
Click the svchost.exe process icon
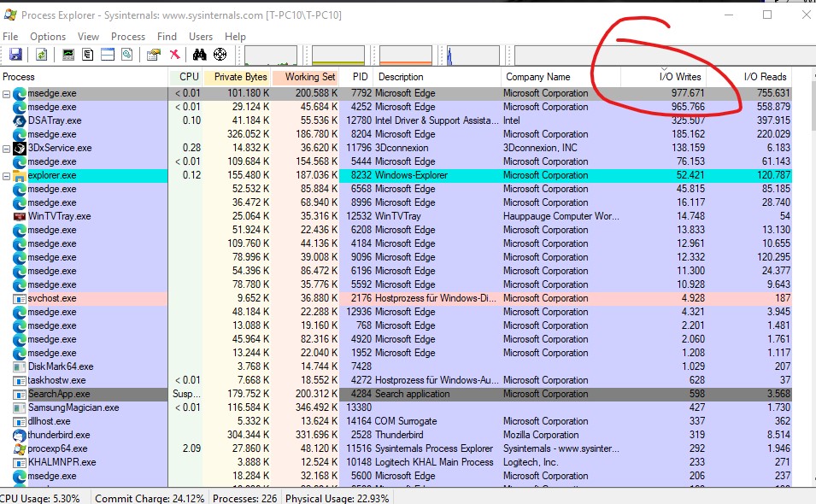point(20,298)
